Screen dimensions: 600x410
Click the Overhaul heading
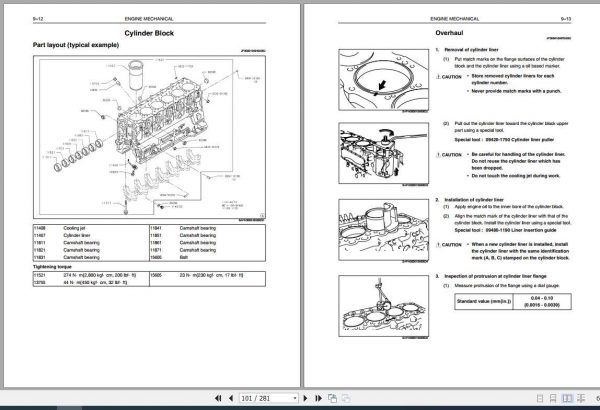(x=449, y=33)
